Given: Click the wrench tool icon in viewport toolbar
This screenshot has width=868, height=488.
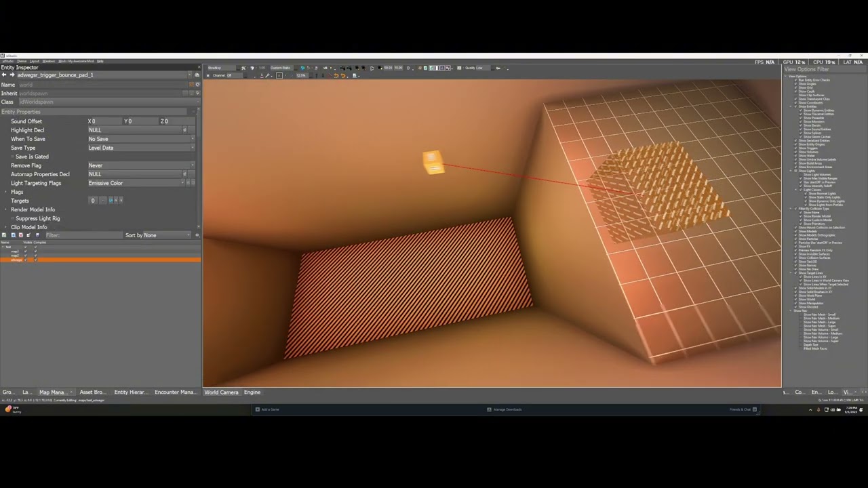Looking at the screenshot, I should (x=267, y=75).
